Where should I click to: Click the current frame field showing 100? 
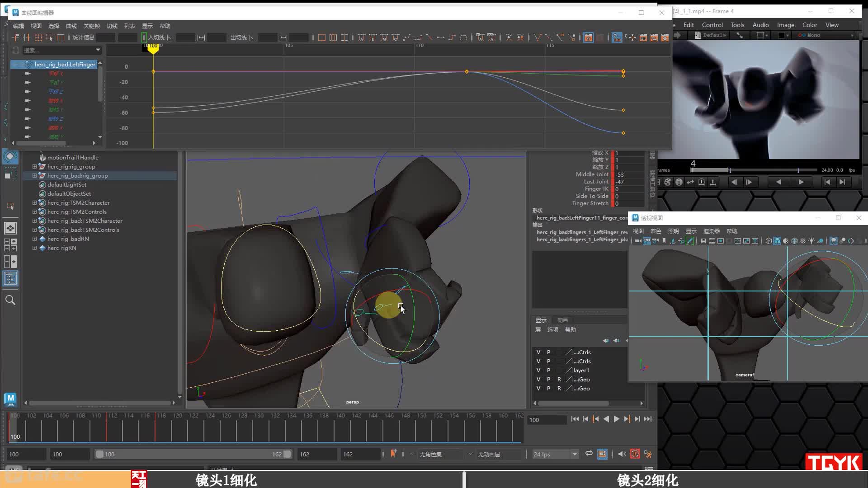[547, 420]
